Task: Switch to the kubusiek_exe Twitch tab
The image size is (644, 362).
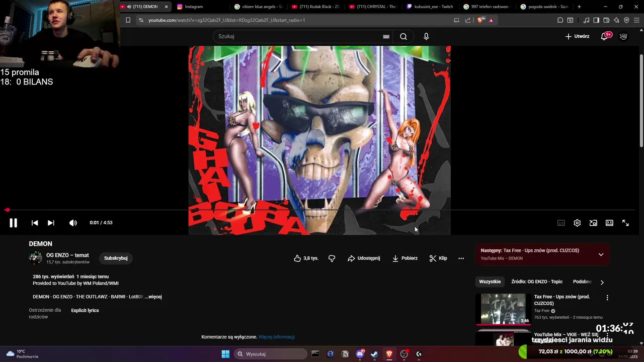Action: point(430,7)
